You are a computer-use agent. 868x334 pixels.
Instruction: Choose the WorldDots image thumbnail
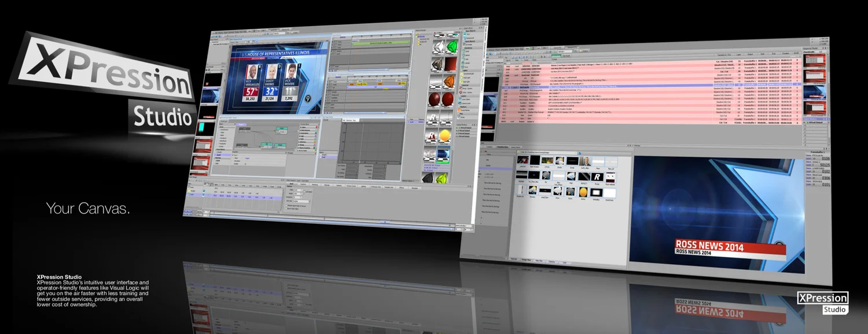point(609,193)
